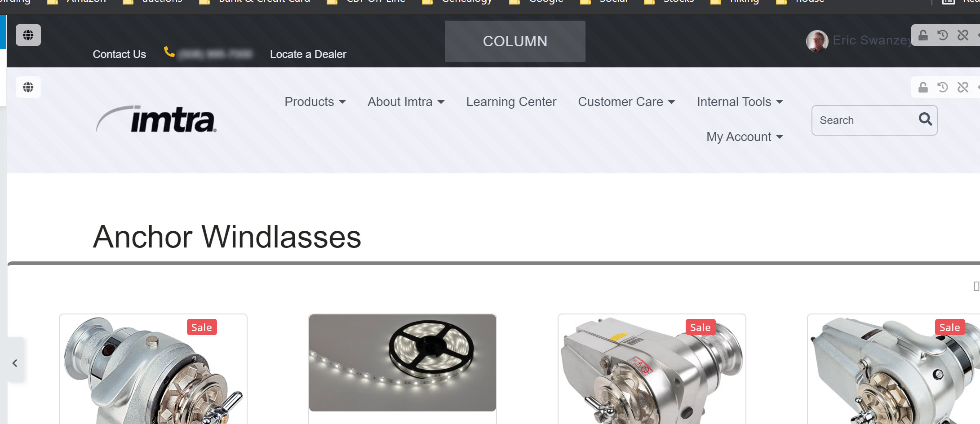Click the yellow phone icon
This screenshot has height=424, width=980.
pyautogui.click(x=169, y=52)
